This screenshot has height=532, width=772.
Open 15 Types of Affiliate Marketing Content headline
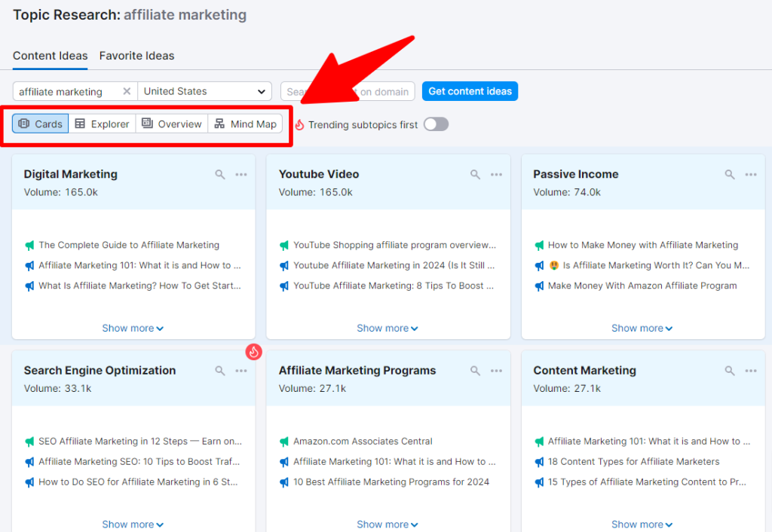(647, 482)
